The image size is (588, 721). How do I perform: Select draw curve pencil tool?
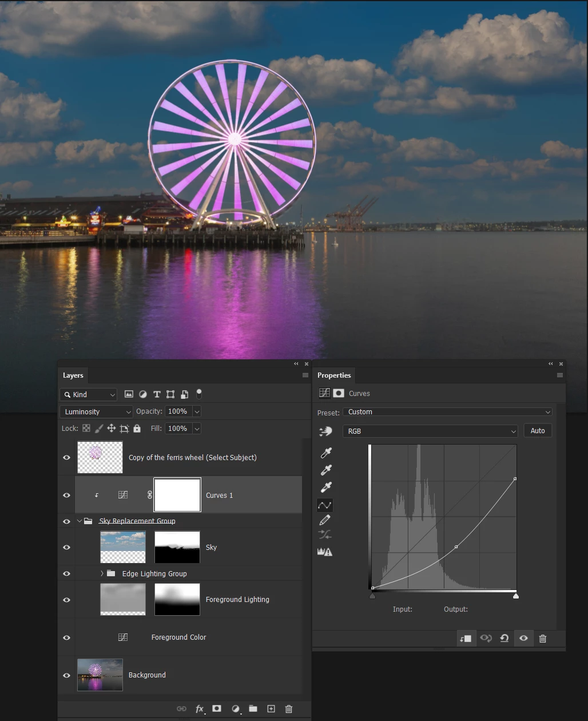pos(325,520)
